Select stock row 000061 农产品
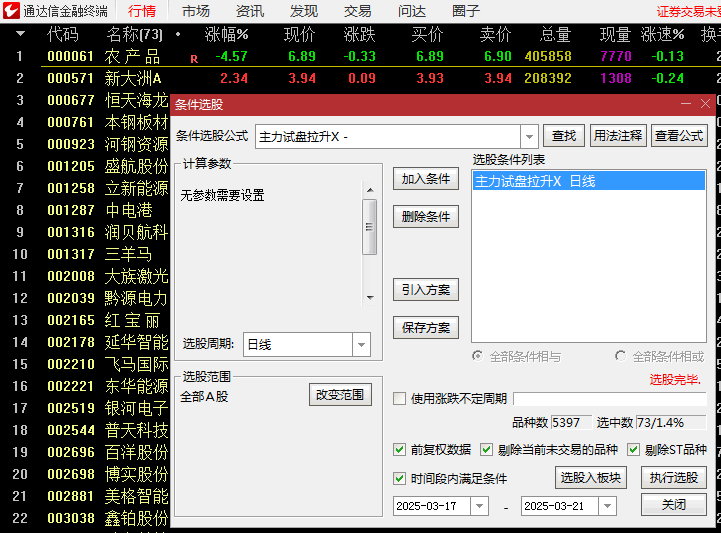The width and height of the screenshot is (721, 533). 360,56
